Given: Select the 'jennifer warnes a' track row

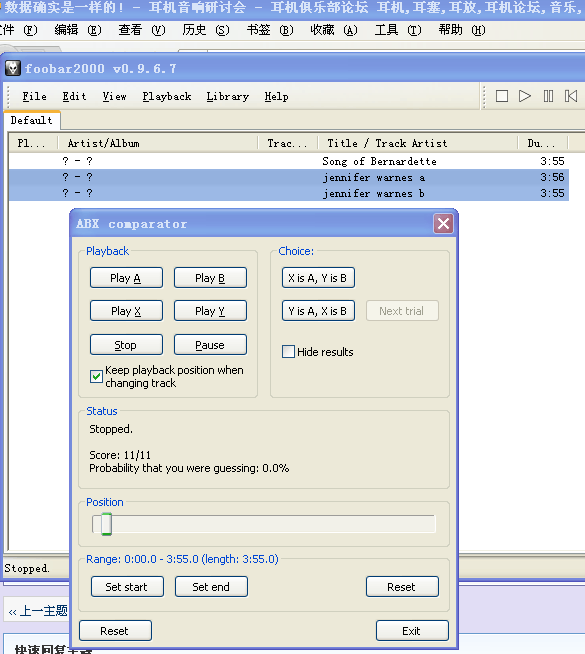Looking at the screenshot, I should point(289,177).
